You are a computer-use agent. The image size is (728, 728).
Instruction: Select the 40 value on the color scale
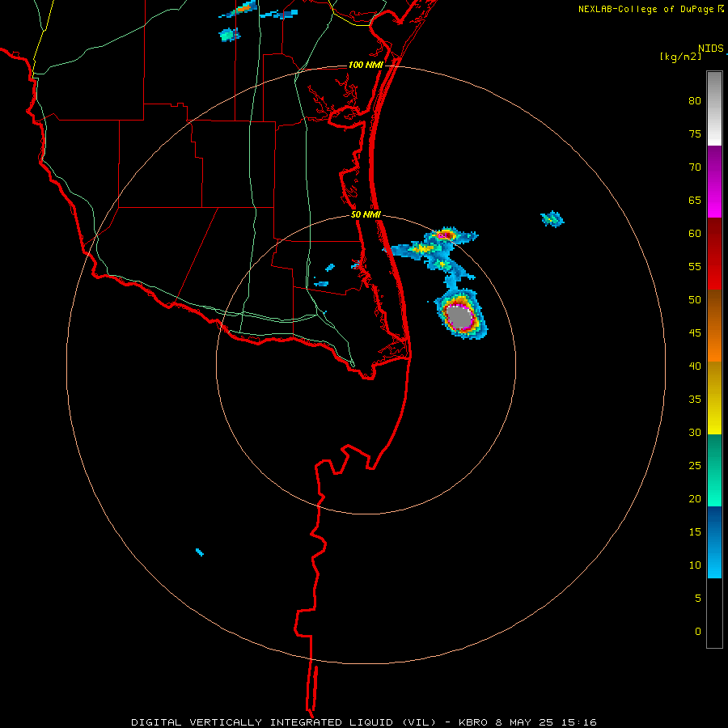click(695, 366)
